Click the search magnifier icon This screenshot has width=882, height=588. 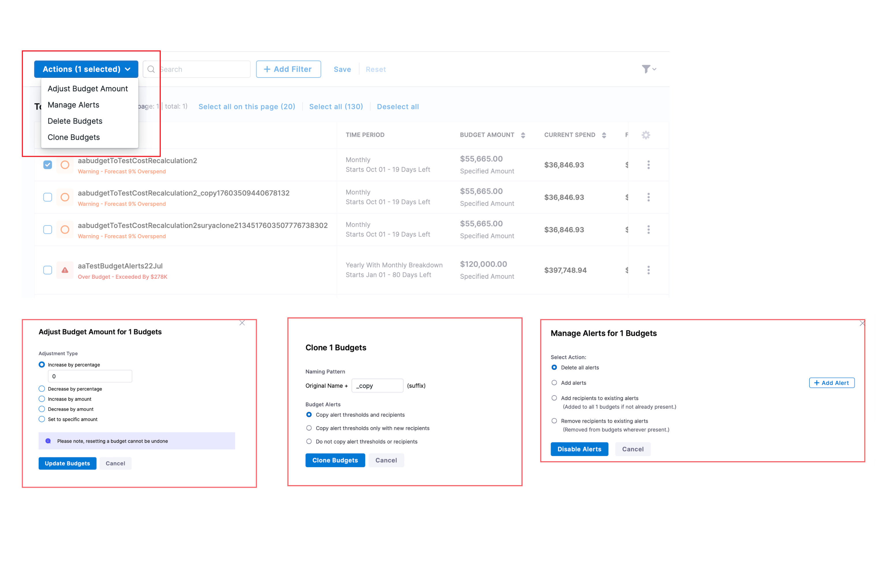pyautogui.click(x=151, y=69)
